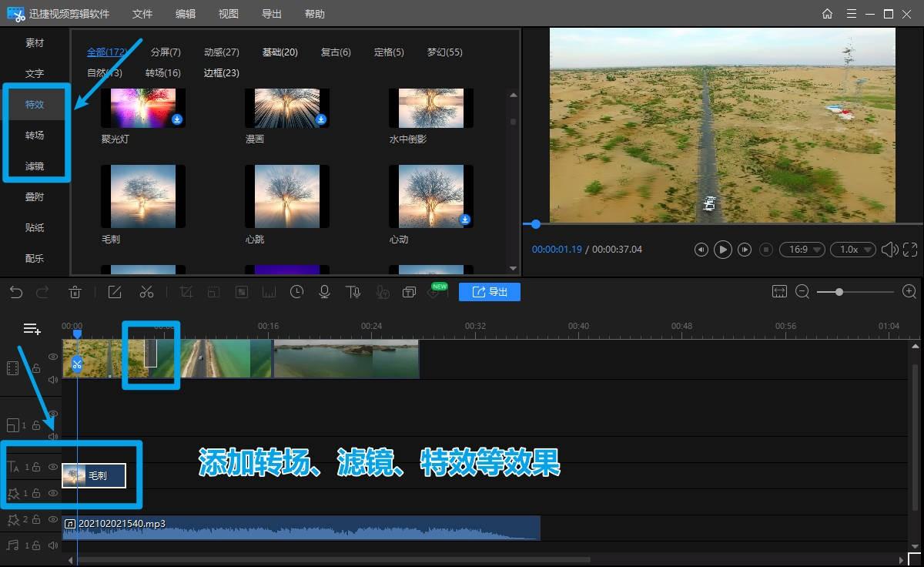Click the subtitle layers toolbar icon

(x=409, y=292)
